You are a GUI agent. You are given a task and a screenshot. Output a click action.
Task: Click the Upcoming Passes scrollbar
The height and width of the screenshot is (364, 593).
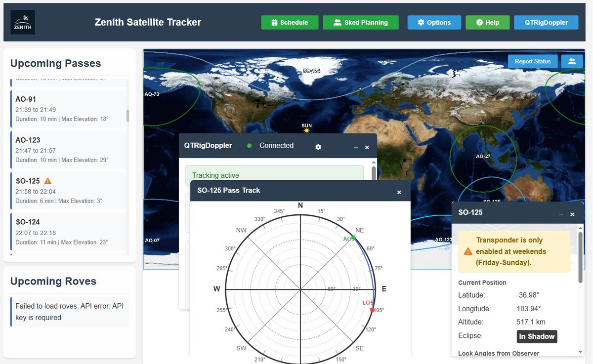click(x=128, y=116)
